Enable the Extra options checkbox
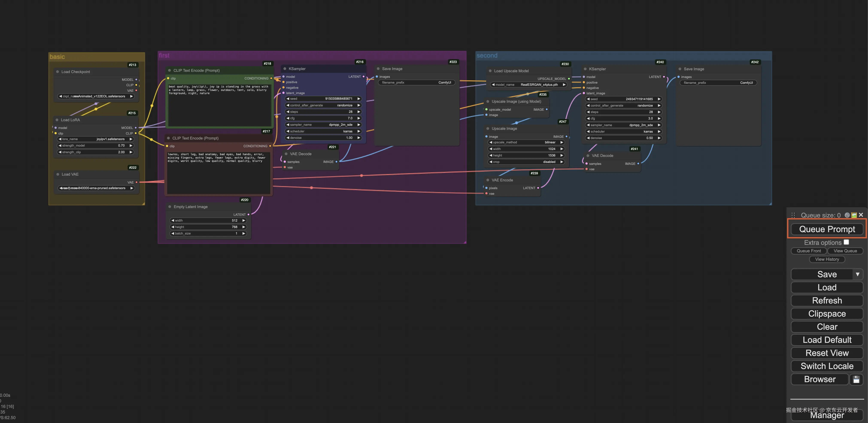The width and height of the screenshot is (868, 423). point(846,242)
